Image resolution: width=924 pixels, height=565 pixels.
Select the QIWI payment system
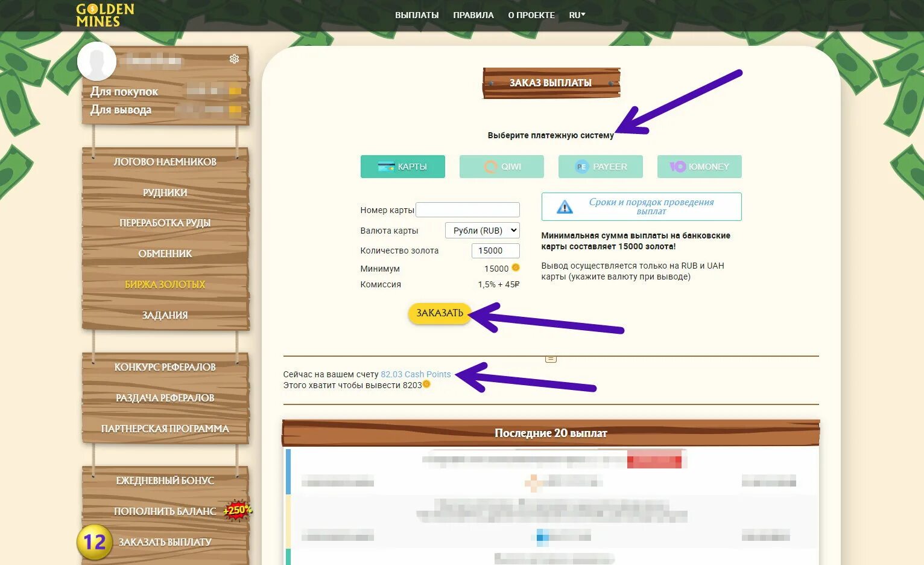point(502,167)
